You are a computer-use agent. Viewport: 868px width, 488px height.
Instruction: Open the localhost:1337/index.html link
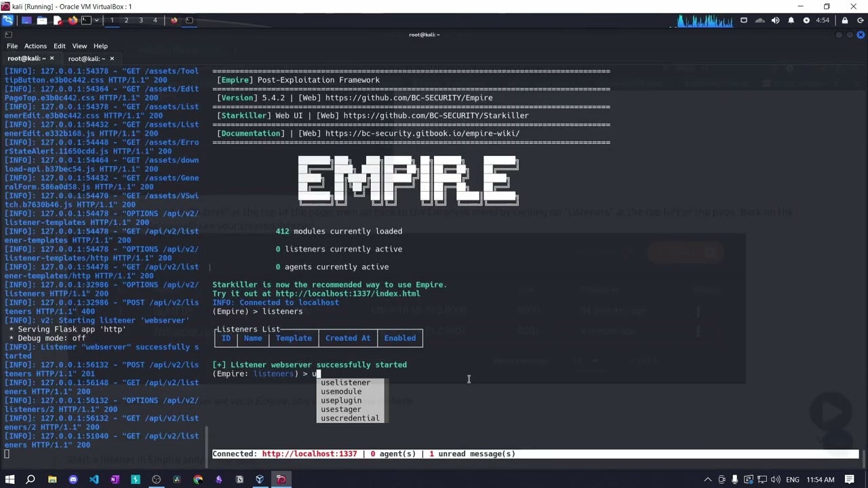tap(348, 293)
